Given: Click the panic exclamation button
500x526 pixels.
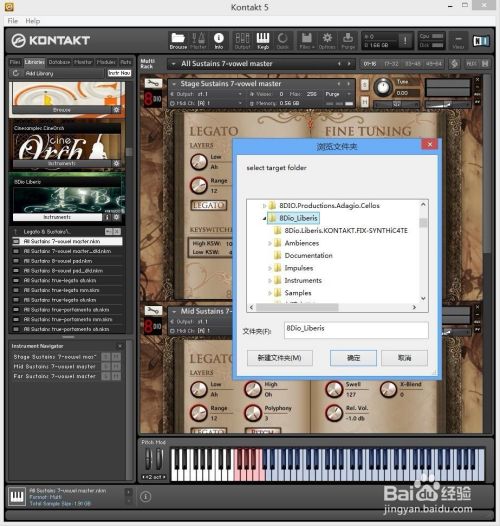Looking at the screenshot, I should click(x=405, y=41).
